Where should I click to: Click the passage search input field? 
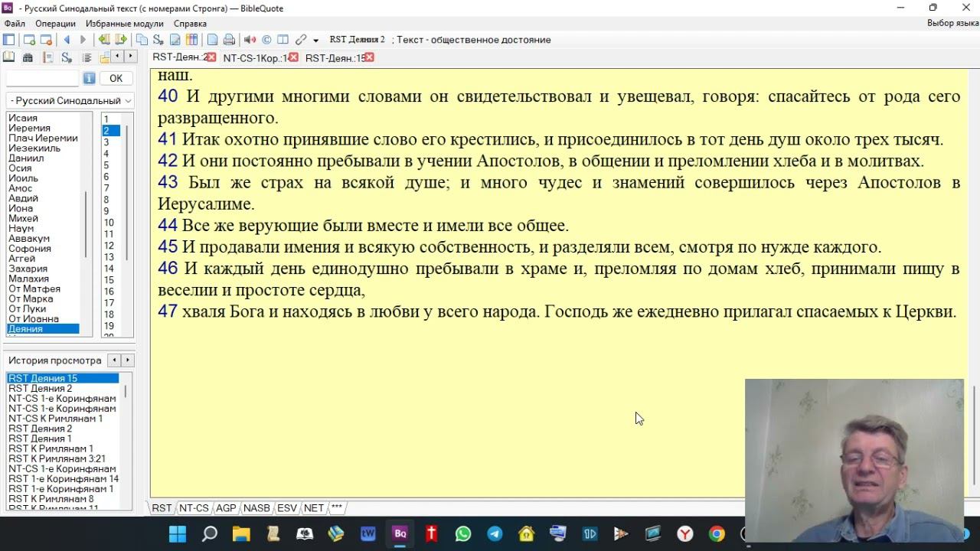pyautogui.click(x=42, y=78)
